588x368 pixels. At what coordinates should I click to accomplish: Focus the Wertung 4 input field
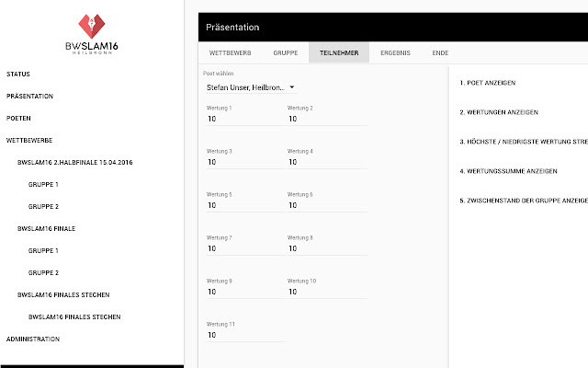click(x=327, y=162)
